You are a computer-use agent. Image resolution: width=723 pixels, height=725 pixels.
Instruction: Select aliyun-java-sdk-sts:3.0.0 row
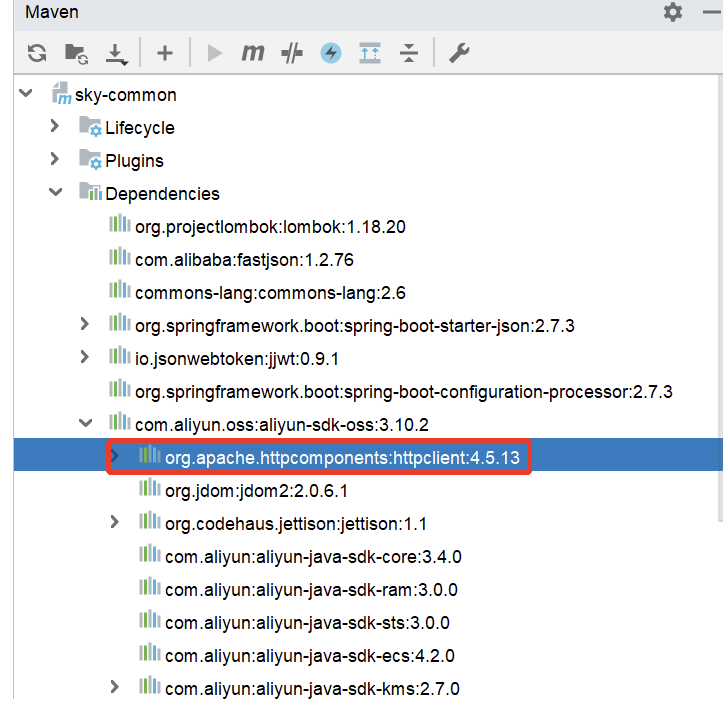(x=368, y=623)
